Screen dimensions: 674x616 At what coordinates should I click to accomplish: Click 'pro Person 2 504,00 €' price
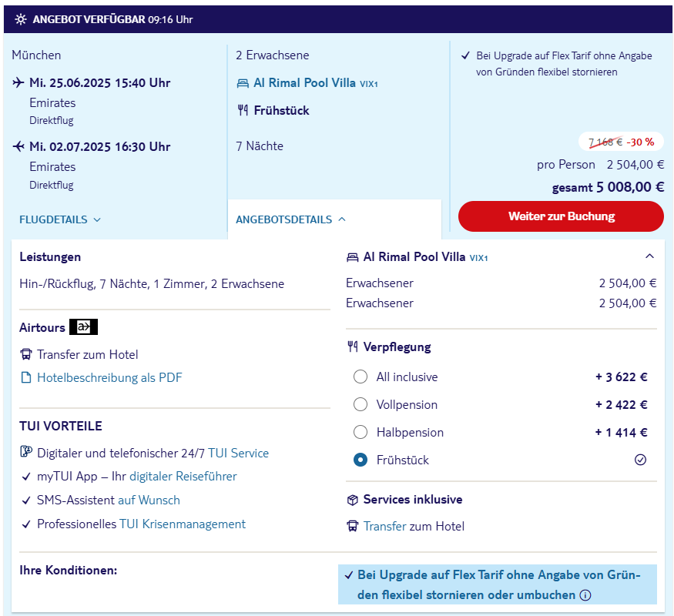600,165
